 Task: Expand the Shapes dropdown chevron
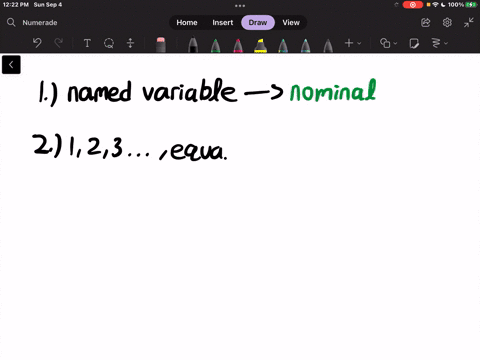pos(395,43)
